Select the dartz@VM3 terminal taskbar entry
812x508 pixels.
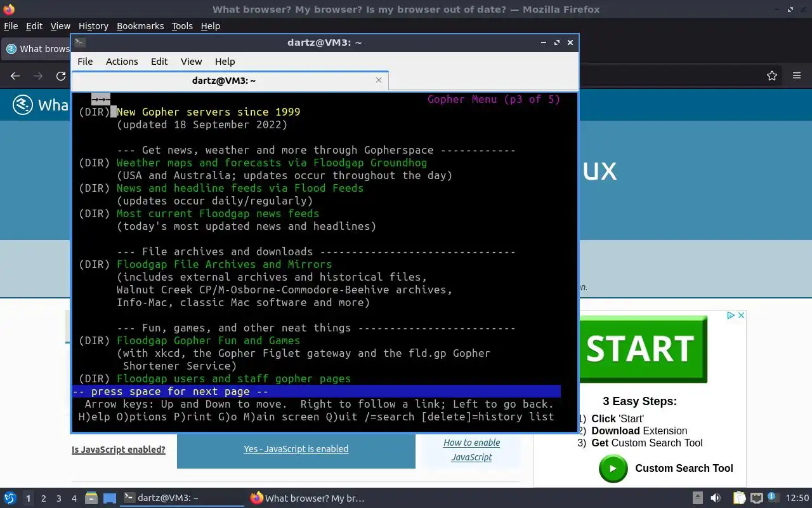point(182,498)
